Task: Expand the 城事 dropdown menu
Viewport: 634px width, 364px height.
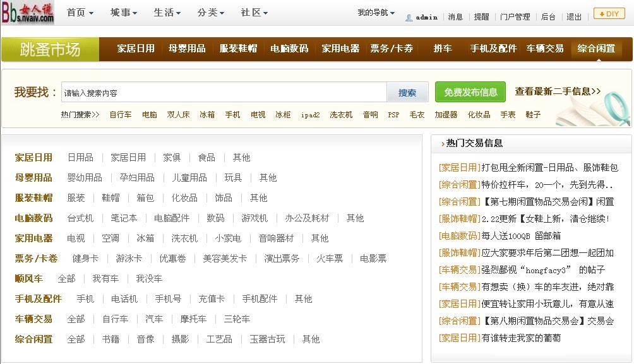Action: [x=124, y=13]
